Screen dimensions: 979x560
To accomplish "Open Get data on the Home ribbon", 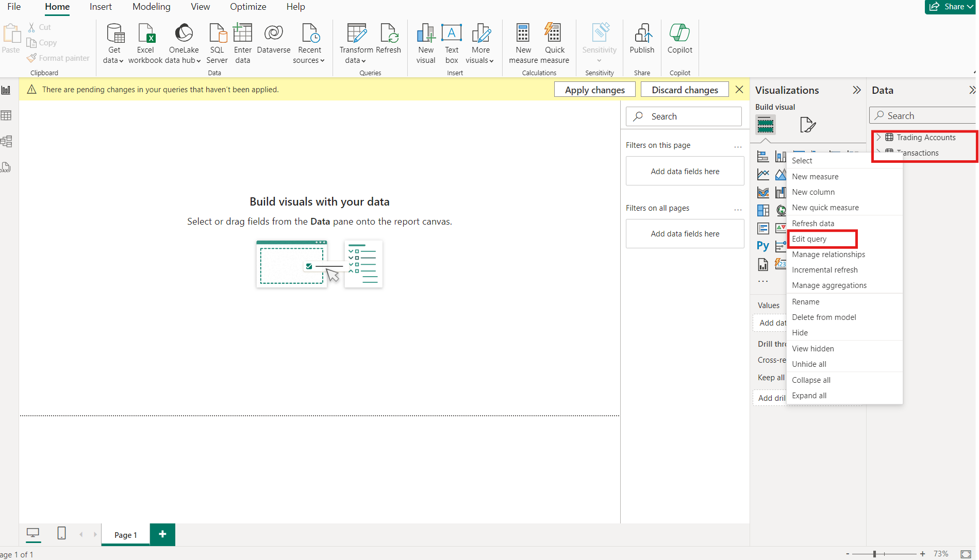I will [113, 44].
